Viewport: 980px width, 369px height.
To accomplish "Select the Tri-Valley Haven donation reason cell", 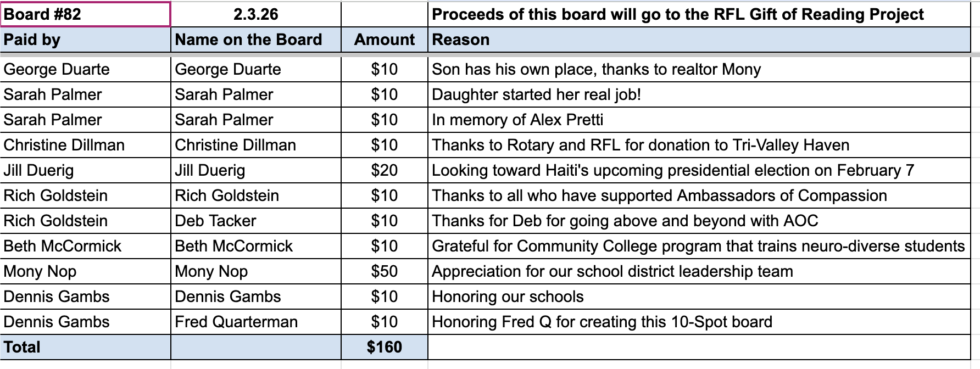I will coord(699,145).
